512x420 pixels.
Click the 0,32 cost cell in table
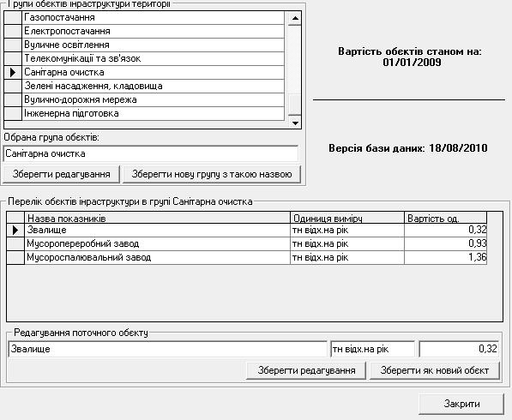point(445,230)
